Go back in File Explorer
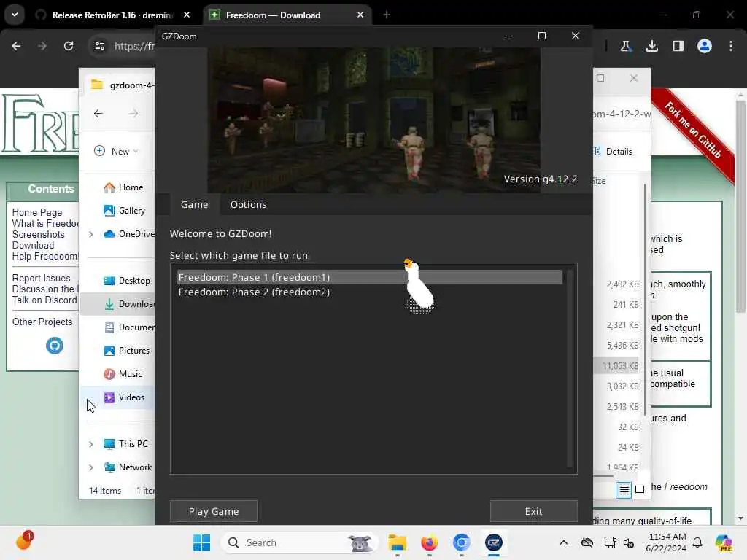This screenshot has height=560, width=747. click(x=98, y=113)
